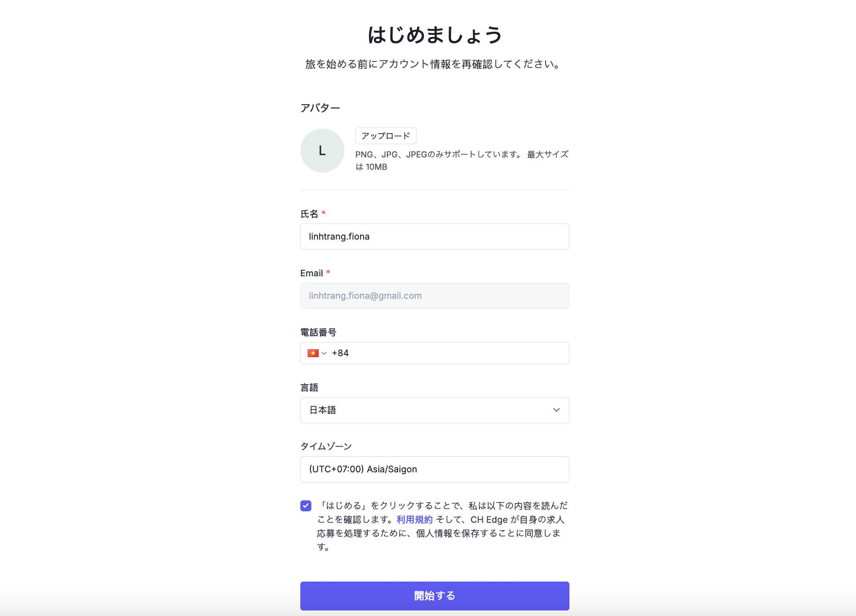Viewport: 856px width, 616px height.
Task: Uncheck the terms agreement checkbox
Action: (306, 506)
